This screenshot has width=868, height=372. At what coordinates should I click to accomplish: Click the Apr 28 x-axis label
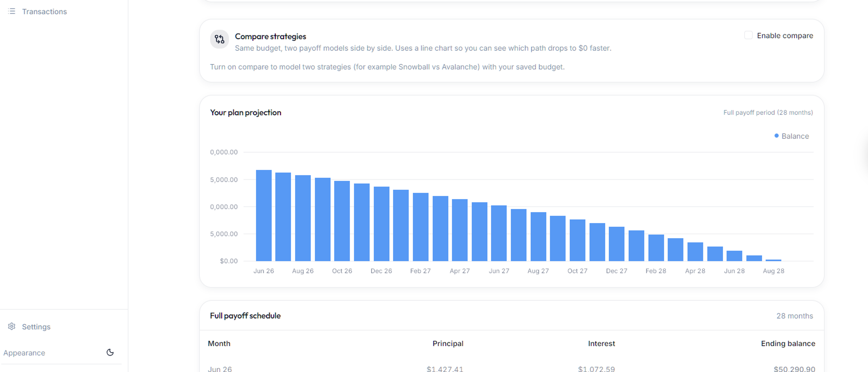[x=695, y=271]
